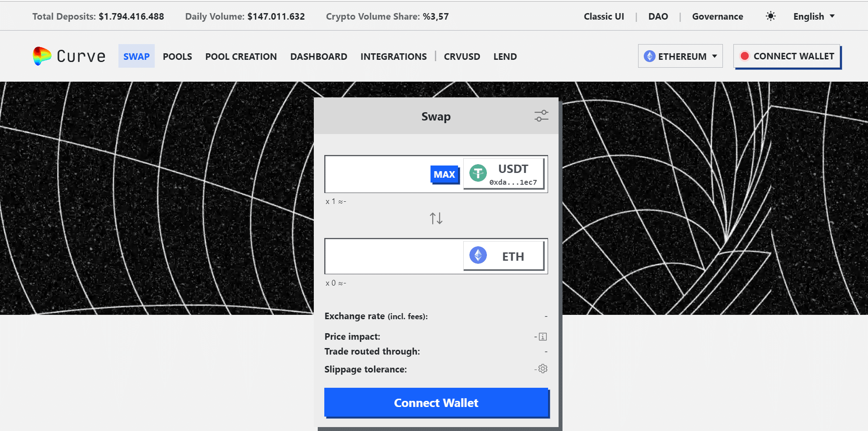Click the Exchange rate label
This screenshot has width=868, height=431.
coord(376,316)
